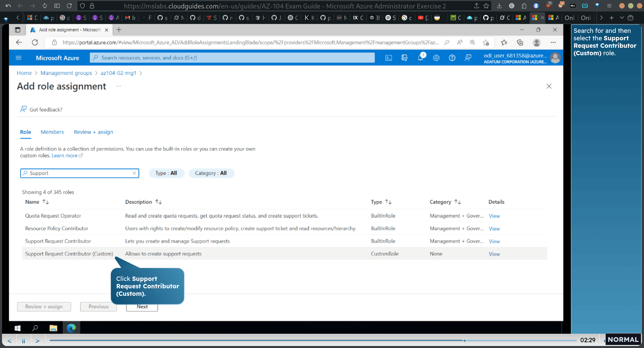The width and height of the screenshot is (644, 348).
Task: Close the Add role assignment browser tab
Action: click(x=107, y=30)
